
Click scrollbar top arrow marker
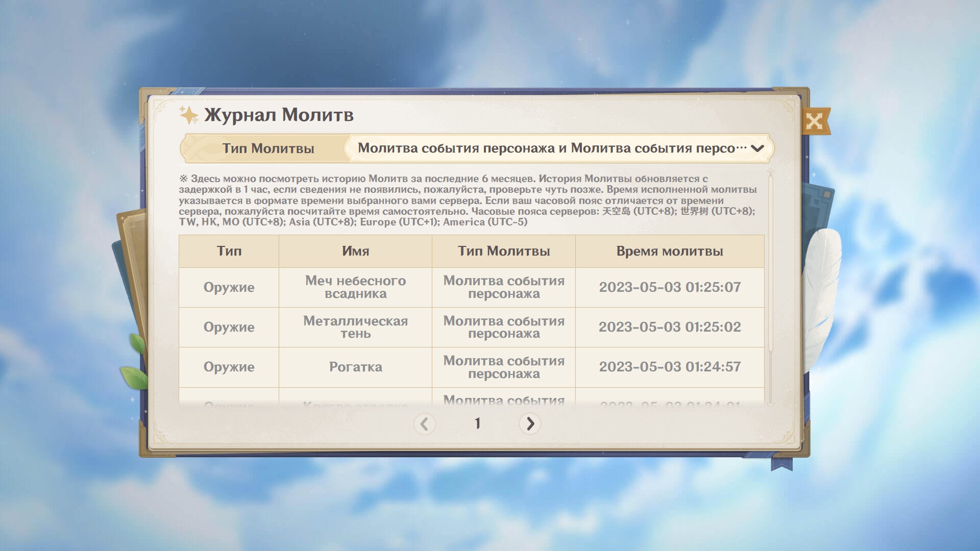[771, 171]
